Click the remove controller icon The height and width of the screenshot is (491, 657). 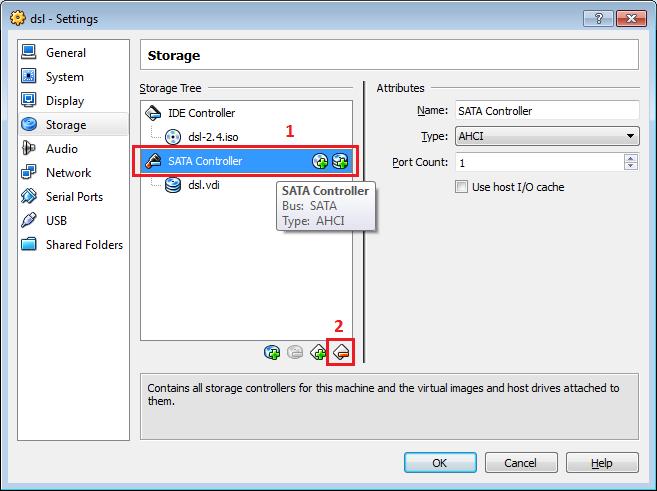[x=341, y=352]
